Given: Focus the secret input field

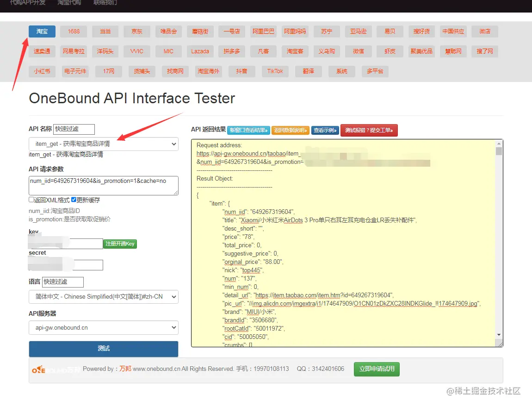Looking at the screenshot, I should (x=66, y=265).
